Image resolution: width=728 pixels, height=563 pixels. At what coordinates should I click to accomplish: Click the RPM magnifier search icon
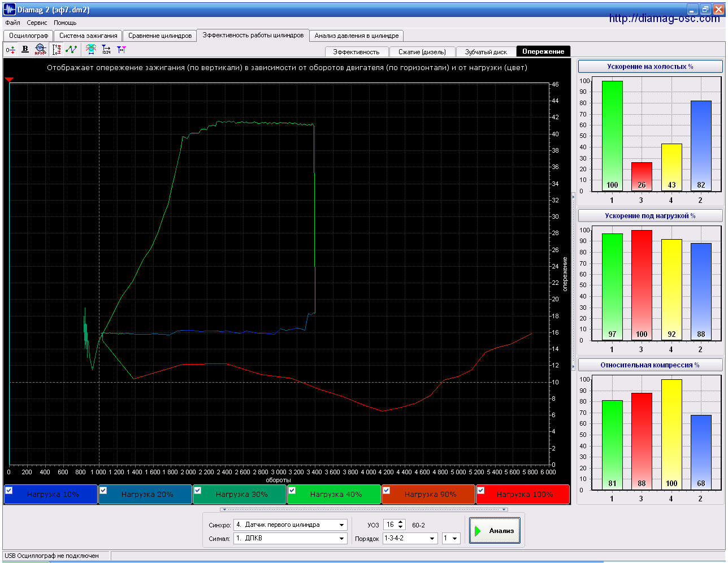(40, 50)
